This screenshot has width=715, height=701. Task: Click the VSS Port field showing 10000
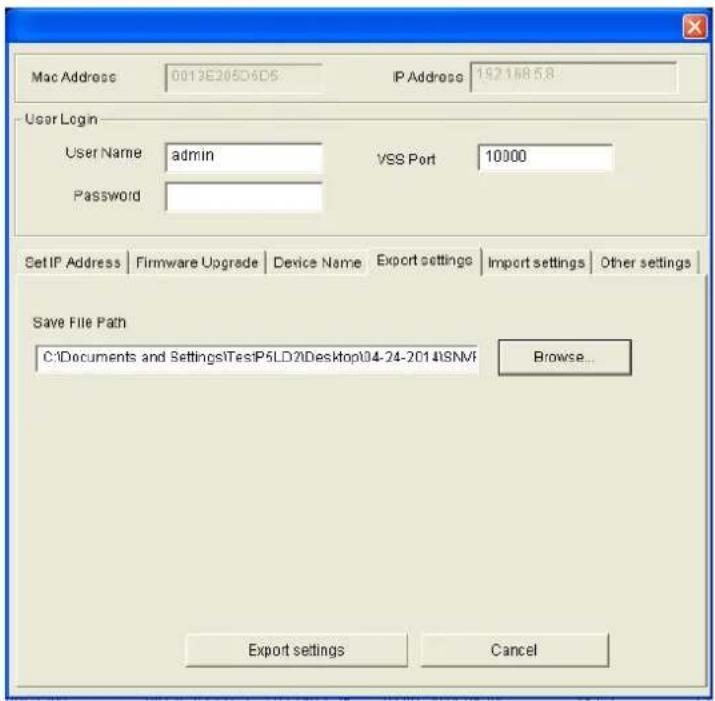[x=545, y=157]
